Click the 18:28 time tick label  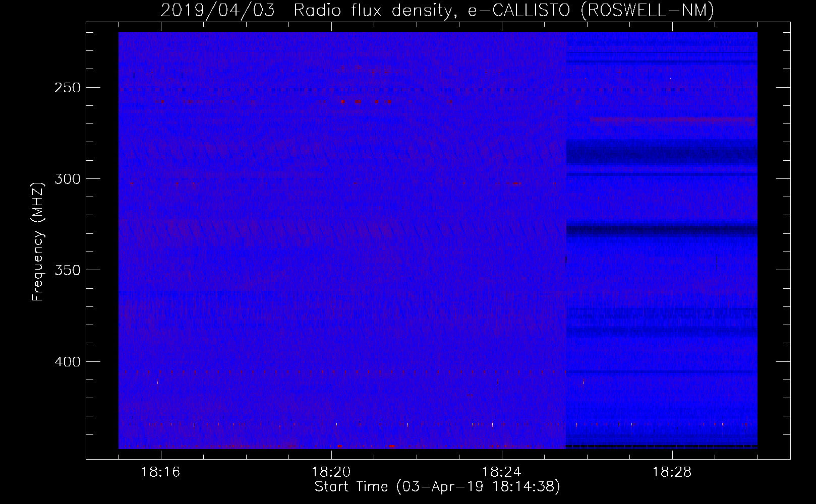[x=672, y=472]
